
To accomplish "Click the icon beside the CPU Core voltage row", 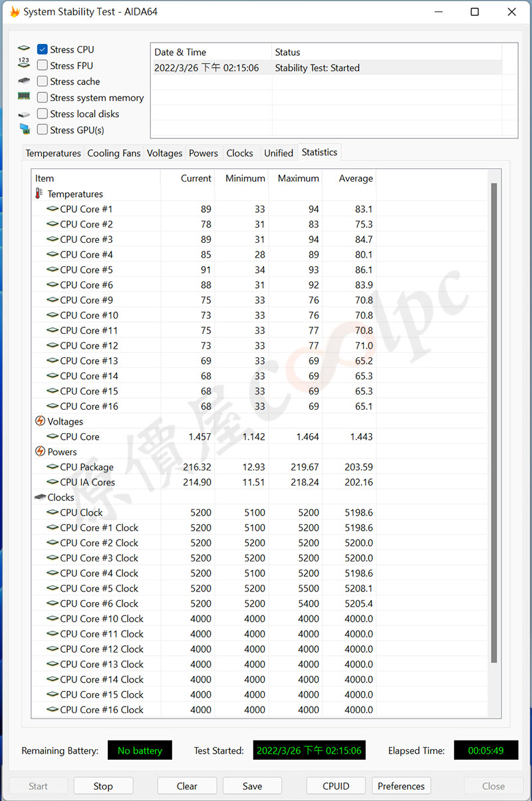I will [52, 436].
